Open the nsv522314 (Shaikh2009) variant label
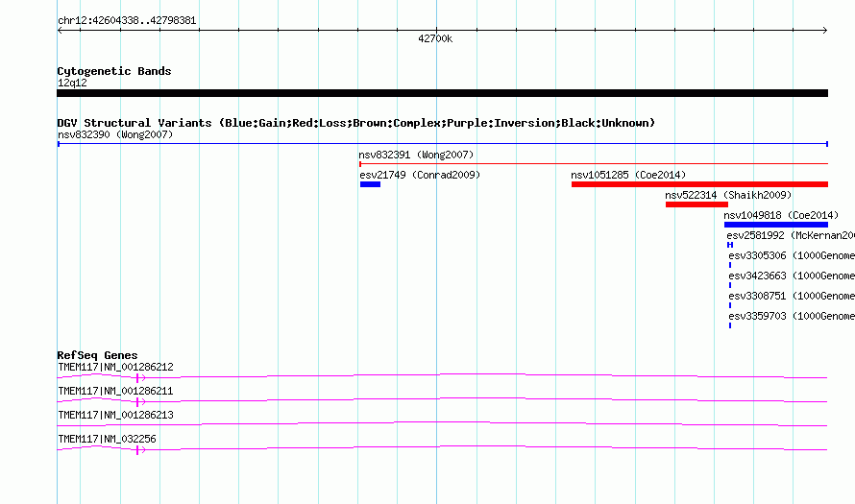 pyautogui.click(x=728, y=195)
